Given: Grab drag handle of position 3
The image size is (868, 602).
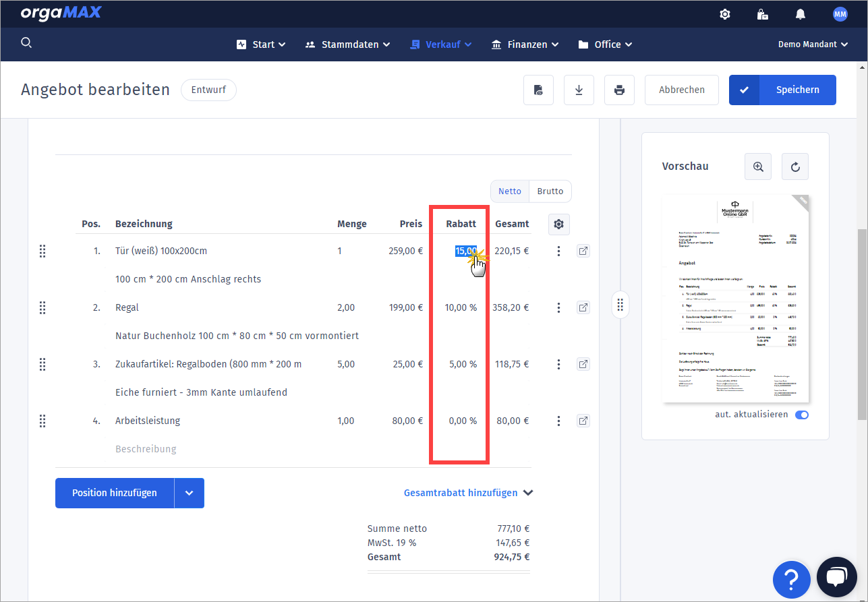Looking at the screenshot, I should [x=42, y=365].
